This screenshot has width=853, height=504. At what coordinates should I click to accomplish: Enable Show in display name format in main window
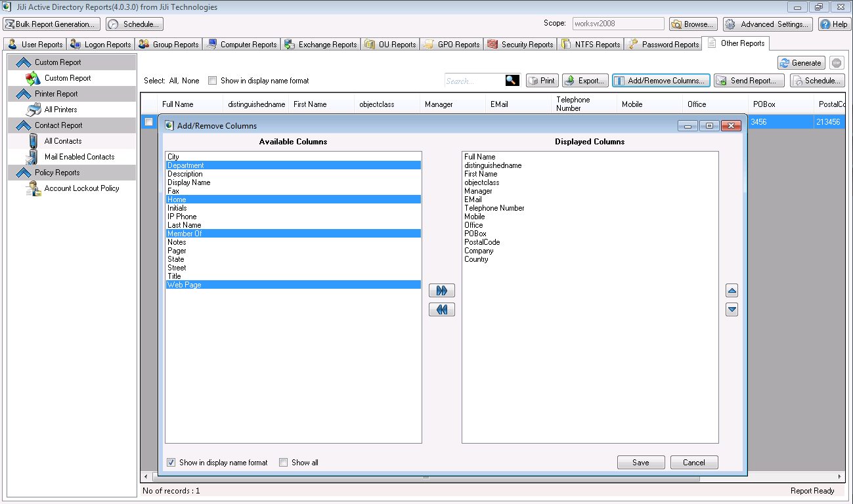(x=212, y=81)
